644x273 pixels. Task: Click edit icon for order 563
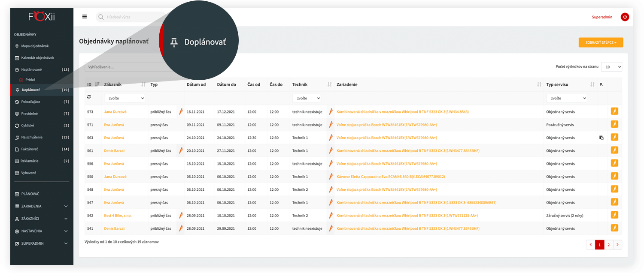tap(614, 138)
